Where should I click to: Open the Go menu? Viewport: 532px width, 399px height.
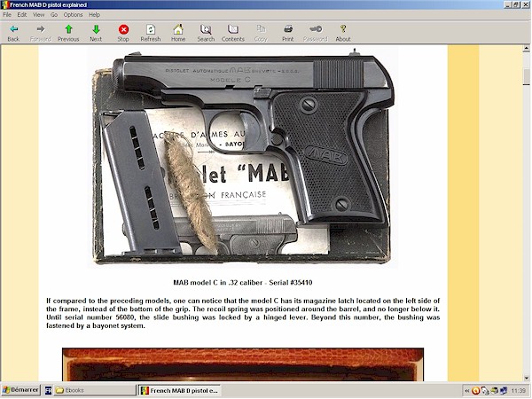(54, 14)
